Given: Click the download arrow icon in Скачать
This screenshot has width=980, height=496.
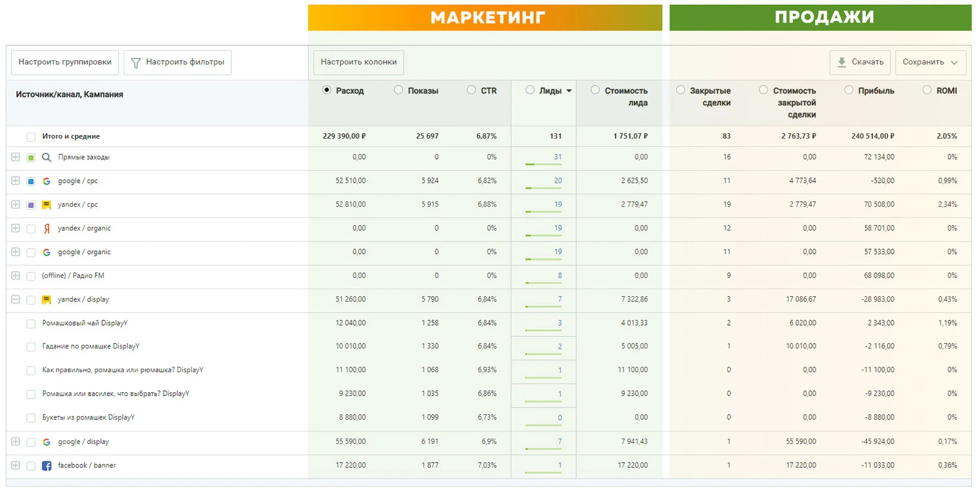Looking at the screenshot, I should [x=841, y=62].
